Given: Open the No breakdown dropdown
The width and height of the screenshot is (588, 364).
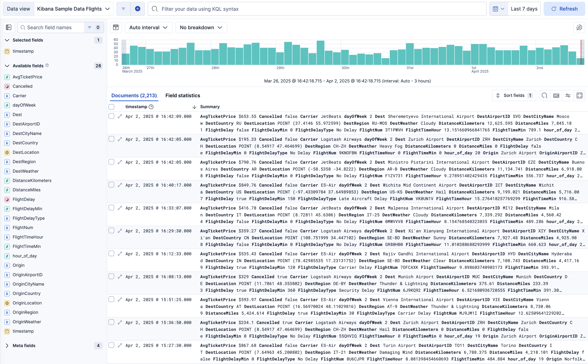Looking at the screenshot, I should pos(201,27).
